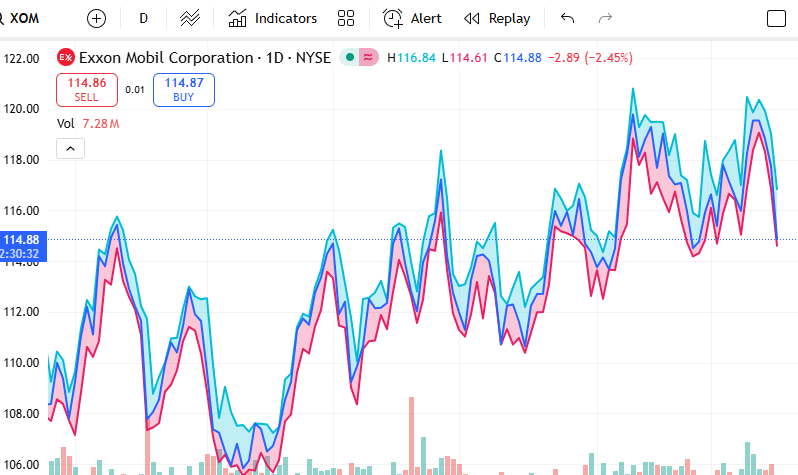Add symbol with the plus circle icon
Image resolution: width=798 pixels, height=475 pixels.
[x=96, y=19]
